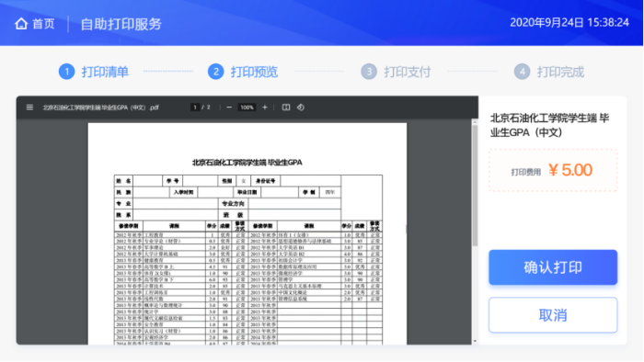Zoom in with the plus icon
Screen dimensions: 644x362
coord(265,107)
